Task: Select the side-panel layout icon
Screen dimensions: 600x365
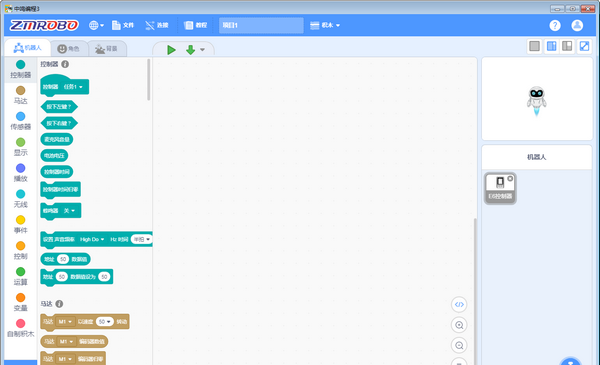Action: (567, 46)
